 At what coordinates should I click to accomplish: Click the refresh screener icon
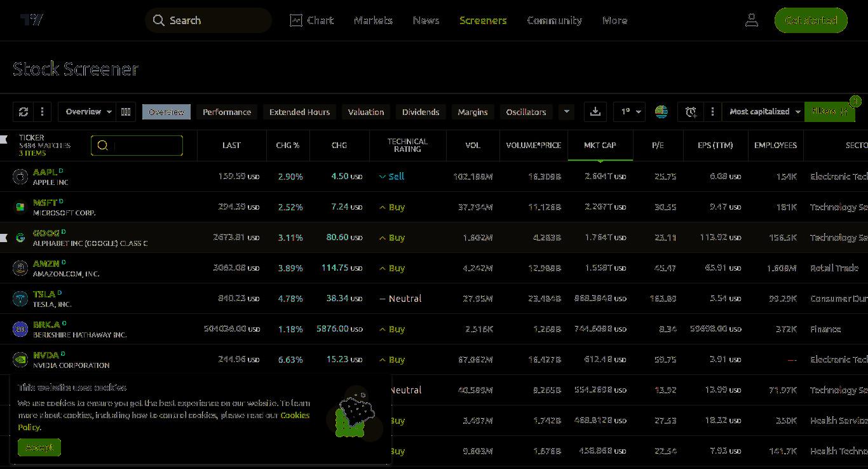pos(24,112)
